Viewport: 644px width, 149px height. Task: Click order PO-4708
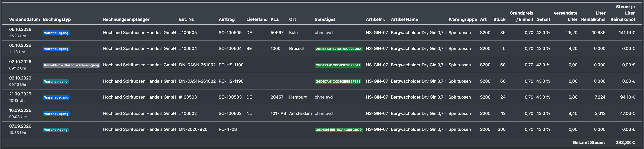tap(228, 129)
